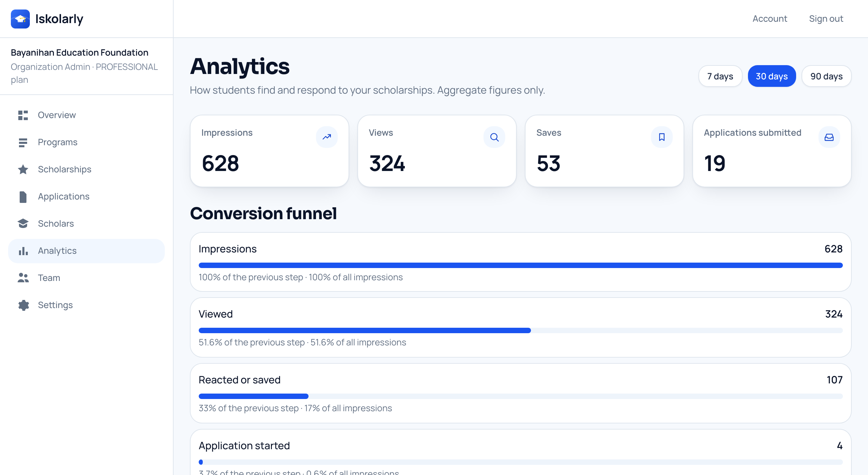Open the Settings page
This screenshot has height=475, width=868.
click(x=86, y=305)
